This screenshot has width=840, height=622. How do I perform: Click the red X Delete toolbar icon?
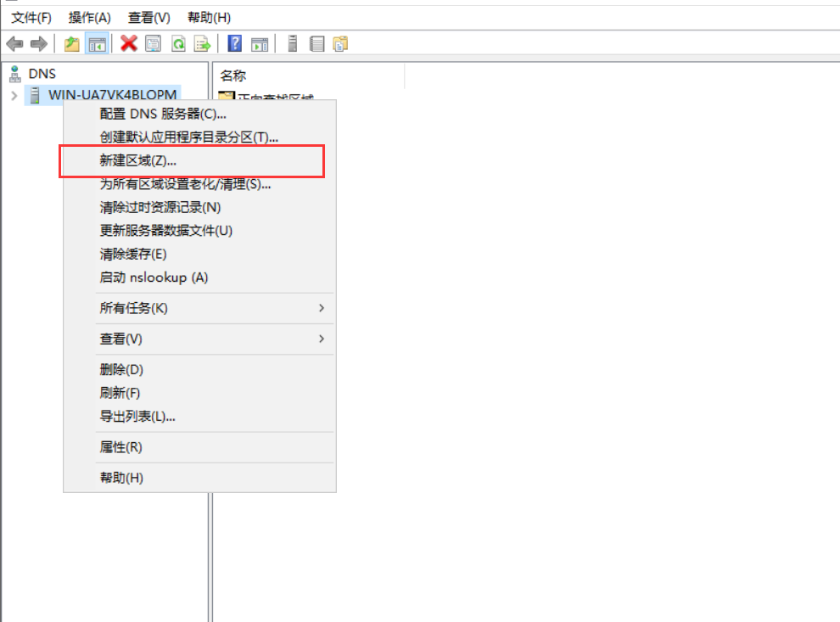(129, 43)
